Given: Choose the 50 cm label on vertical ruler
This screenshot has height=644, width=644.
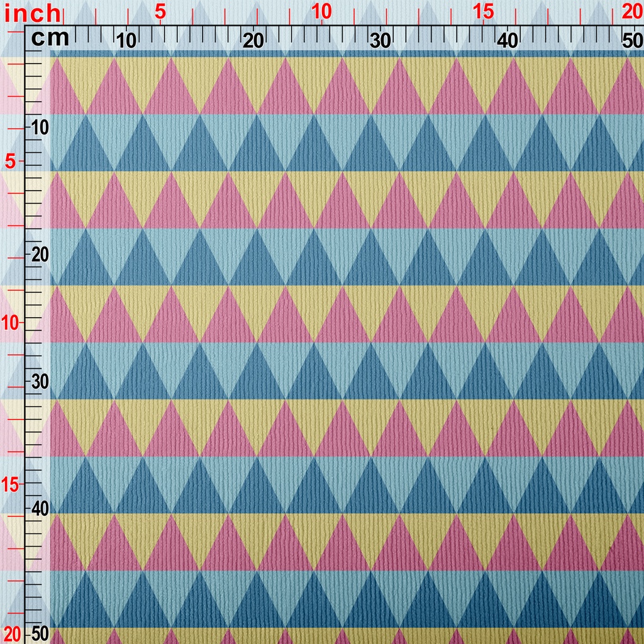Looking at the screenshot, I should click(40, 633).
